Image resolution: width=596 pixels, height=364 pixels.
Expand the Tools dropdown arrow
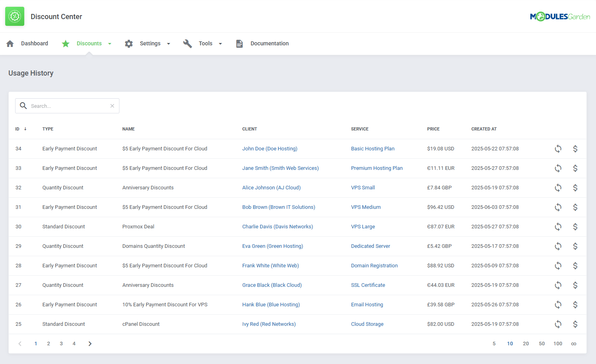[x=220, y=44]
